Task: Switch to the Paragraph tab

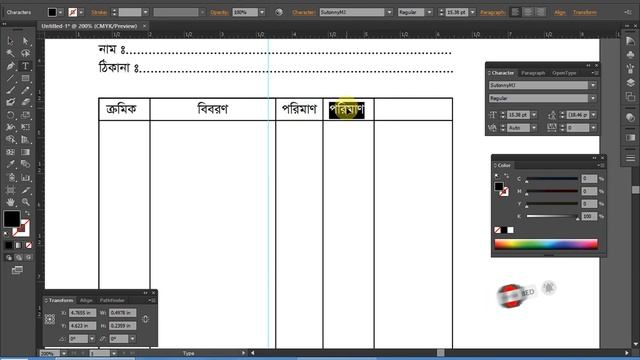Action: (x=533, y=73)
